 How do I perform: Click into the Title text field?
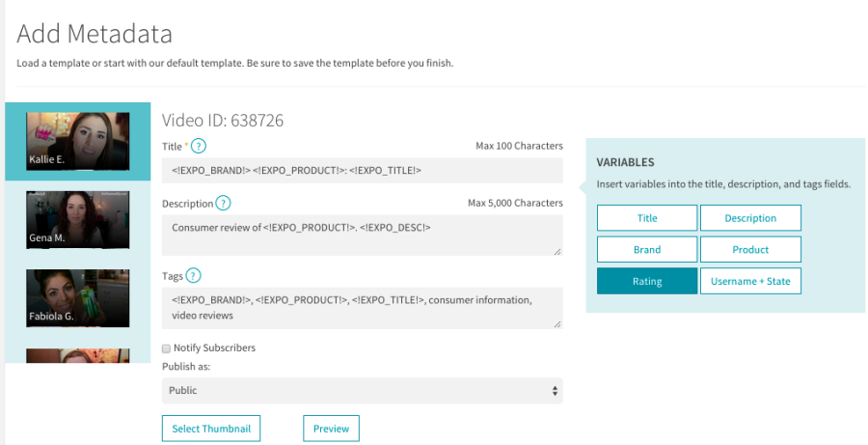pyautogui.click(x=362, y=171)
